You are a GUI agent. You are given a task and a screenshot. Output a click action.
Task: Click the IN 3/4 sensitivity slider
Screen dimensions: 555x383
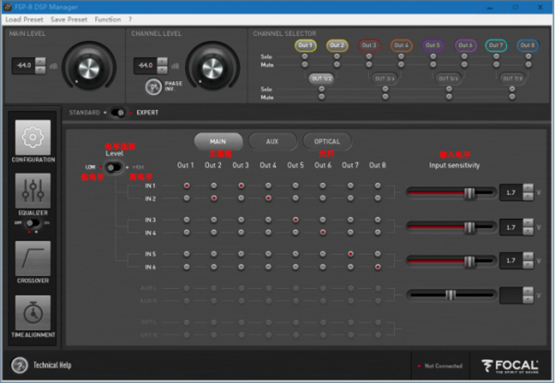click(451, 227)
